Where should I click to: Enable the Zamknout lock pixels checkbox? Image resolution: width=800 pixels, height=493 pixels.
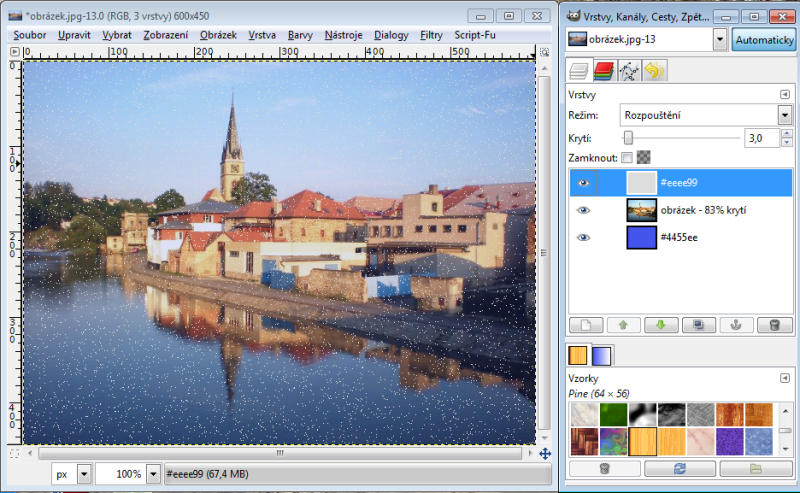click(627, 158)
